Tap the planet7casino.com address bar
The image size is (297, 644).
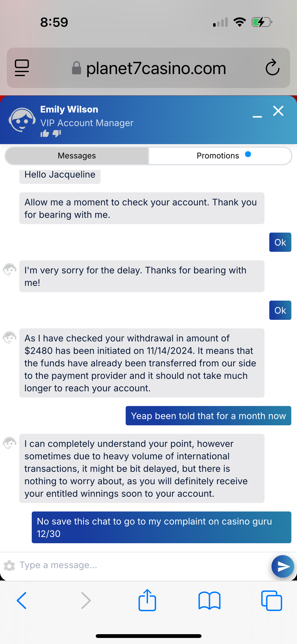coord(156,68)
